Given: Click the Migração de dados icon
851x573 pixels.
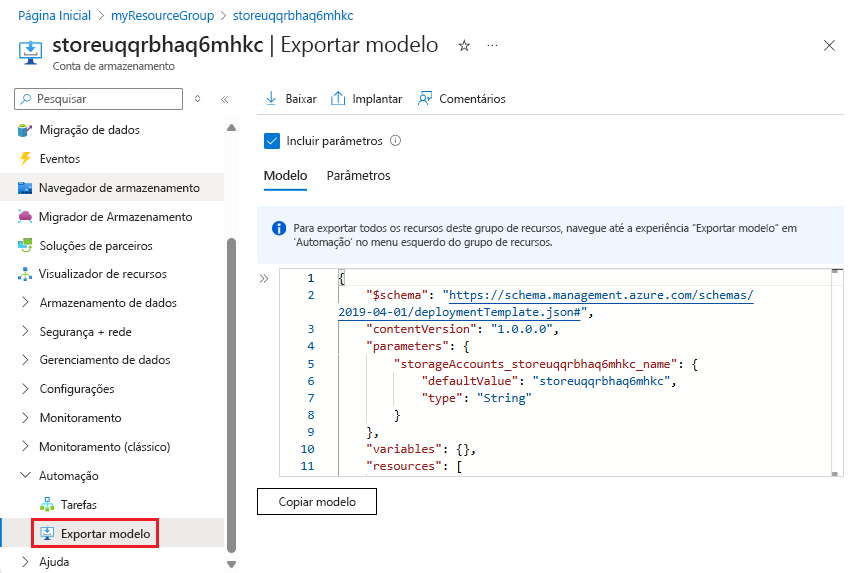Looking at the screenshot, I should coord(24,130).
